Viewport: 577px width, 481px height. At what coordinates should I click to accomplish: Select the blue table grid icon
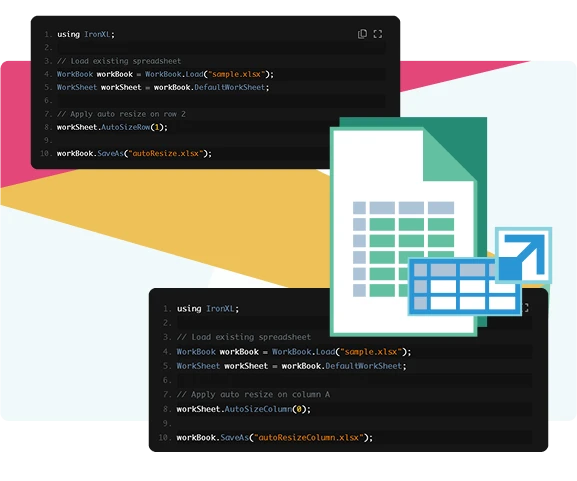(464, 287)
